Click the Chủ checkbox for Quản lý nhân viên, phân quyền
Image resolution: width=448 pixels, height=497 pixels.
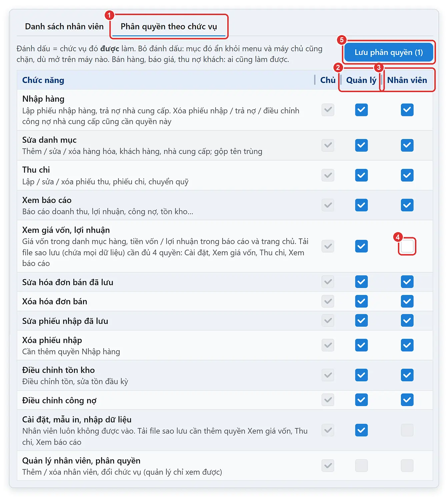pos(328,465)
